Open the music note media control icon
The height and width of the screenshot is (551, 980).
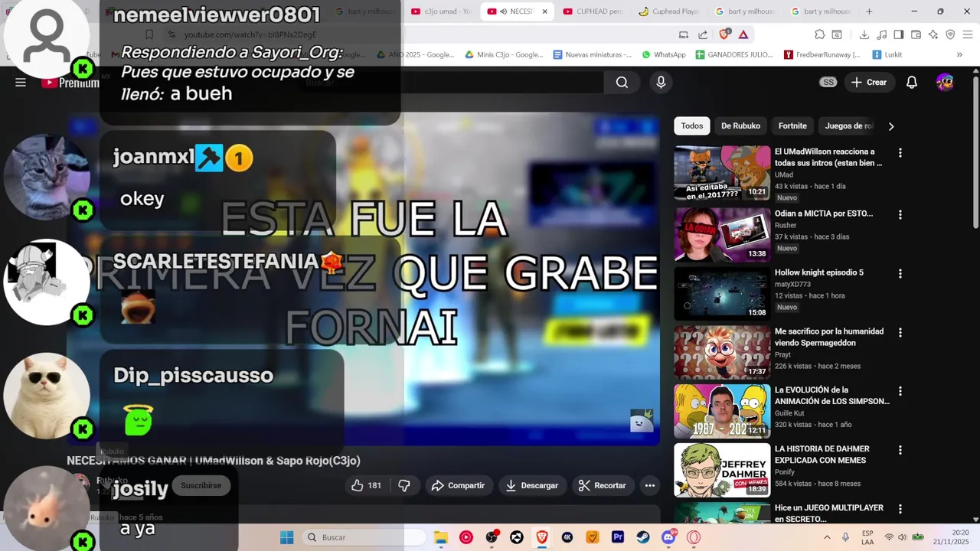[882, 34]
